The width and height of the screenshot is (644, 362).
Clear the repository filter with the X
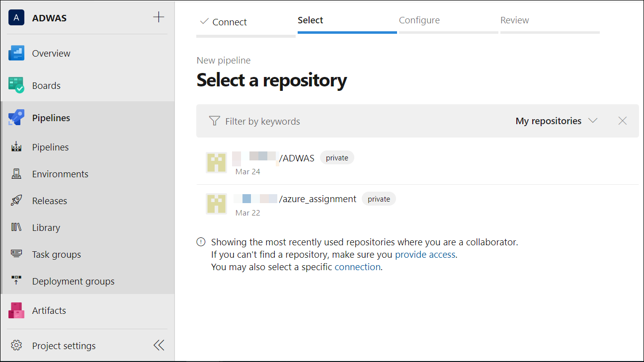(x=622, y=120)
